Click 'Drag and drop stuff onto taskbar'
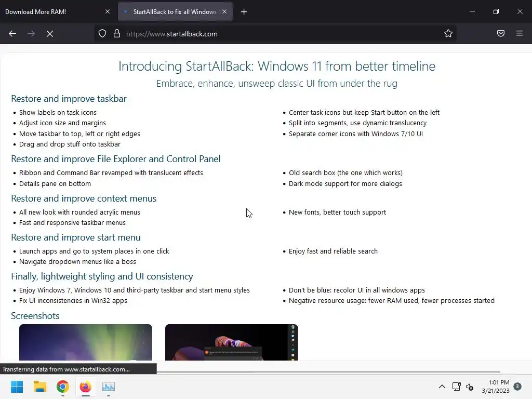The image size is (532, 399). pyautogui.click(x=70, y=144)
